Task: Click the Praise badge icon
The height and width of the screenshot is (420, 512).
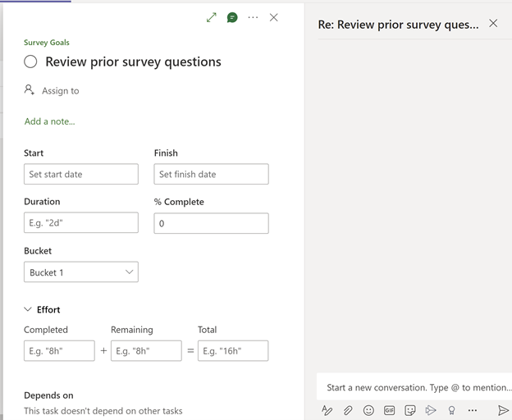Action: pyautogui.click(x=451, y=410)
